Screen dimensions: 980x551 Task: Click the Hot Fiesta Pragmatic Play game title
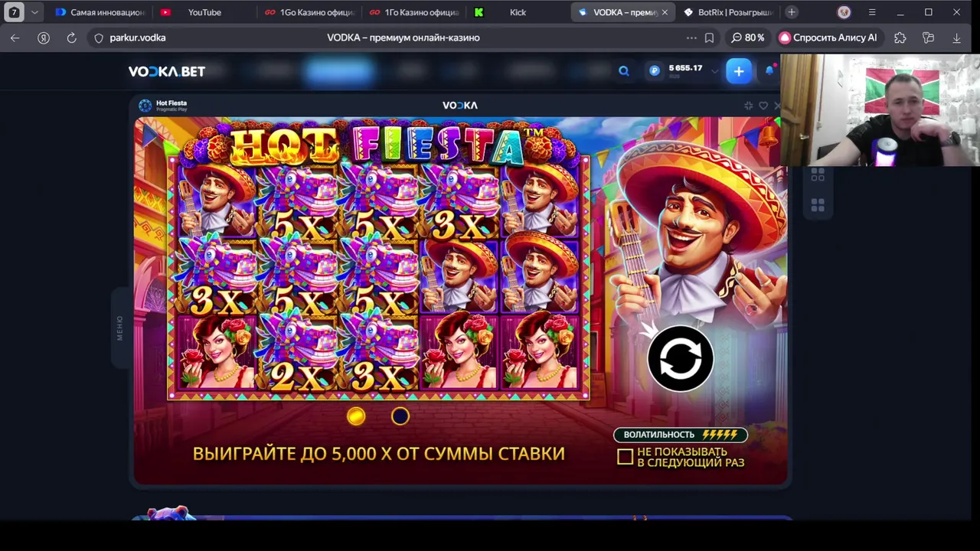pos(171,106)
